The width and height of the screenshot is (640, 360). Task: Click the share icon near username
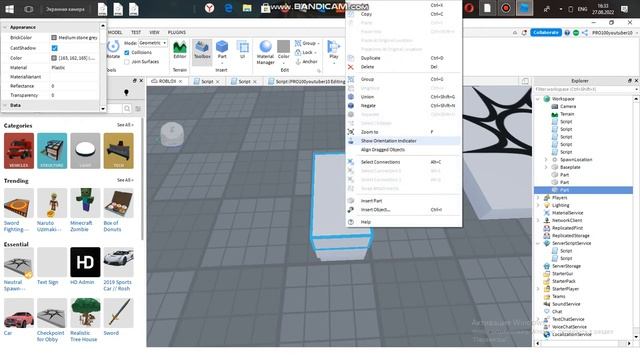click(585, 33)
